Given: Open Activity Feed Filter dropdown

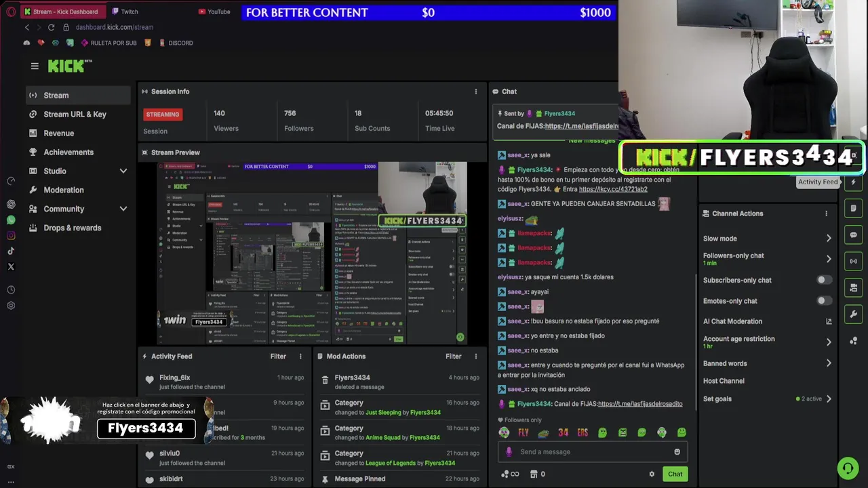Looking at the screenshot, I should (278, 357).
